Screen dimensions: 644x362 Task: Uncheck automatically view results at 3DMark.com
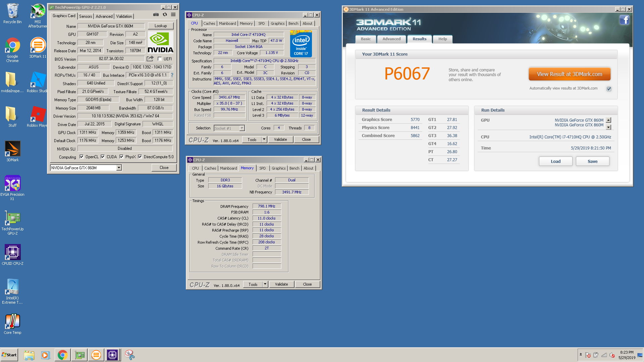(x=609, y=89)
